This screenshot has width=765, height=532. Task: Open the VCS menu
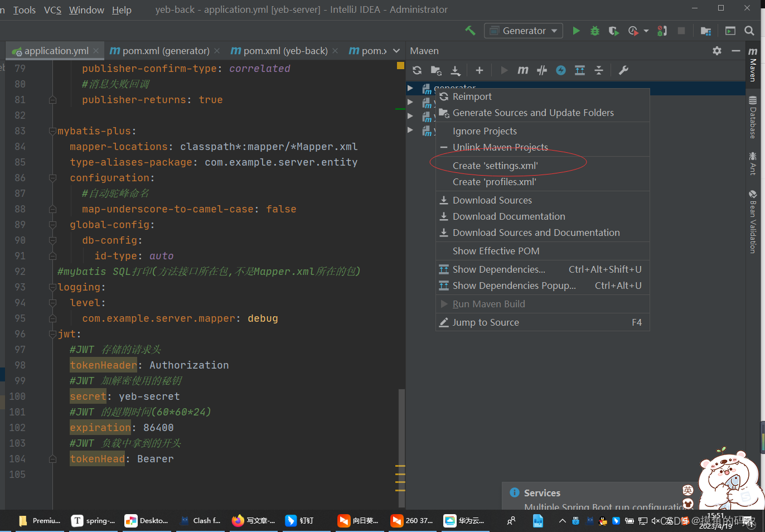tap(52, 10)
